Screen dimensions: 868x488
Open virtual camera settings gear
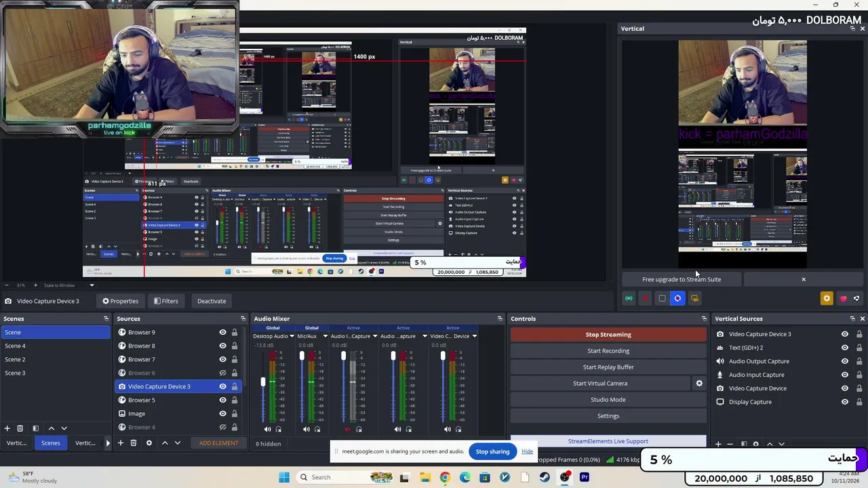pos(699,384)
